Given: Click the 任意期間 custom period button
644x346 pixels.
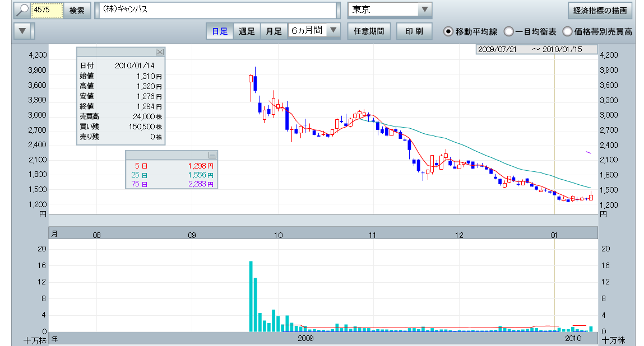Looking at the screenshot, I should pos(369,31).
